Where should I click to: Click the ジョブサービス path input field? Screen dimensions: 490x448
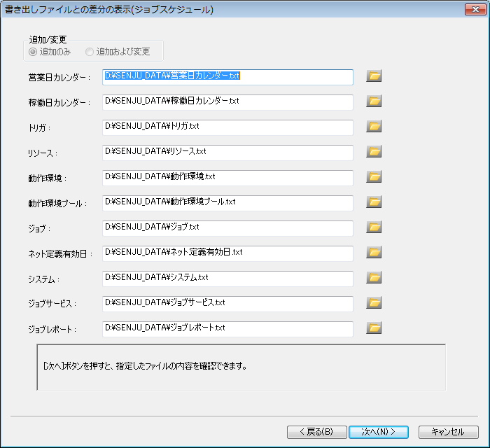coord(227,304)
